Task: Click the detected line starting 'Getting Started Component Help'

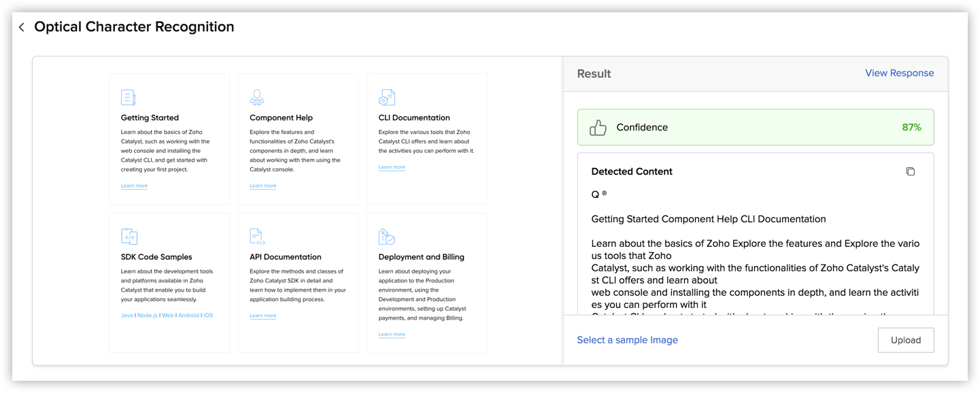Action: click(709, 219)
